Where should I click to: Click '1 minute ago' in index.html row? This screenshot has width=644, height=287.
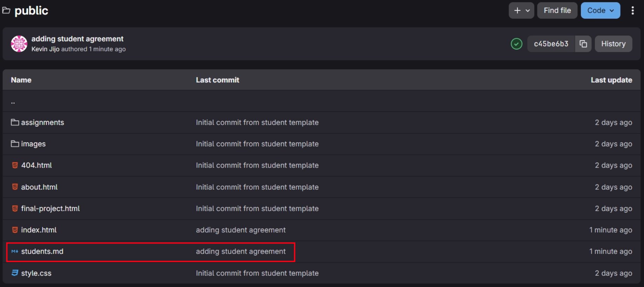tap(611, 230)
